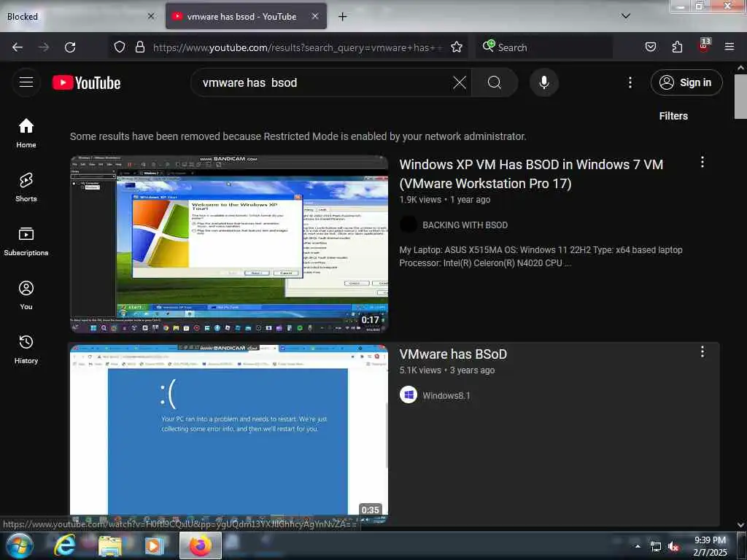747x560 pixels.
Task: Visit the BACKING WITH BSOD channel name
Action: point(465,225)
